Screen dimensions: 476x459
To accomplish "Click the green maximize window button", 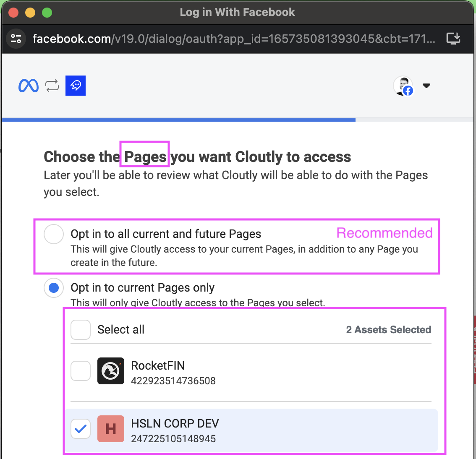I will coord(47,13).
